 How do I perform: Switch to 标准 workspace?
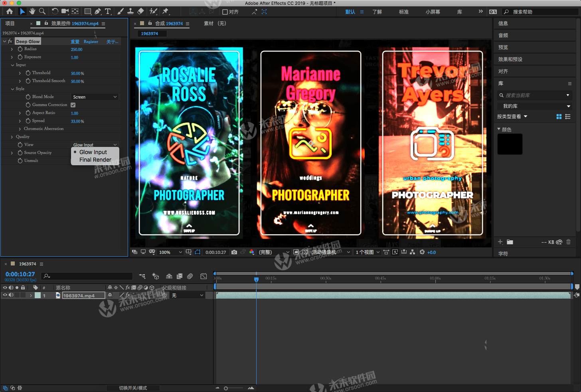click(x=404, y=12)
